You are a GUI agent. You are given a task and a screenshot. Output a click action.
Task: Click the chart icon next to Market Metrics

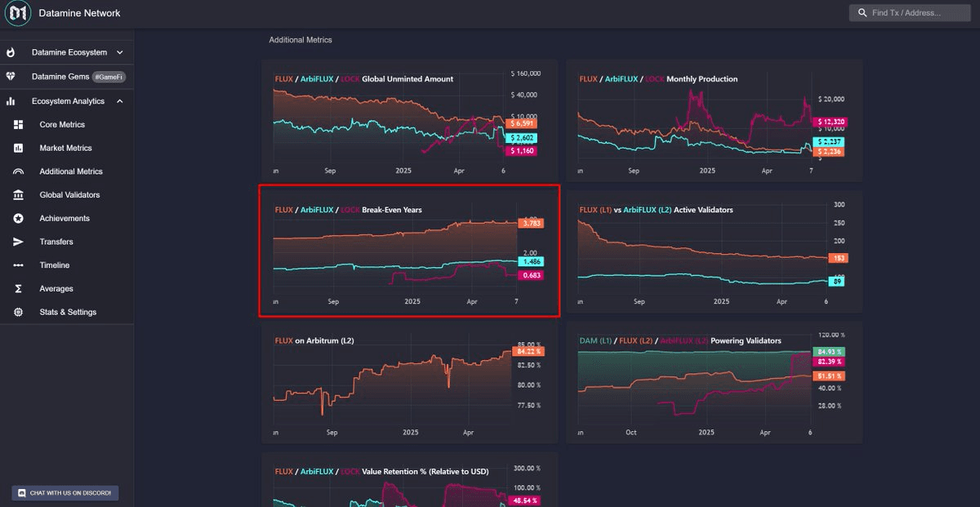point(19,149)
